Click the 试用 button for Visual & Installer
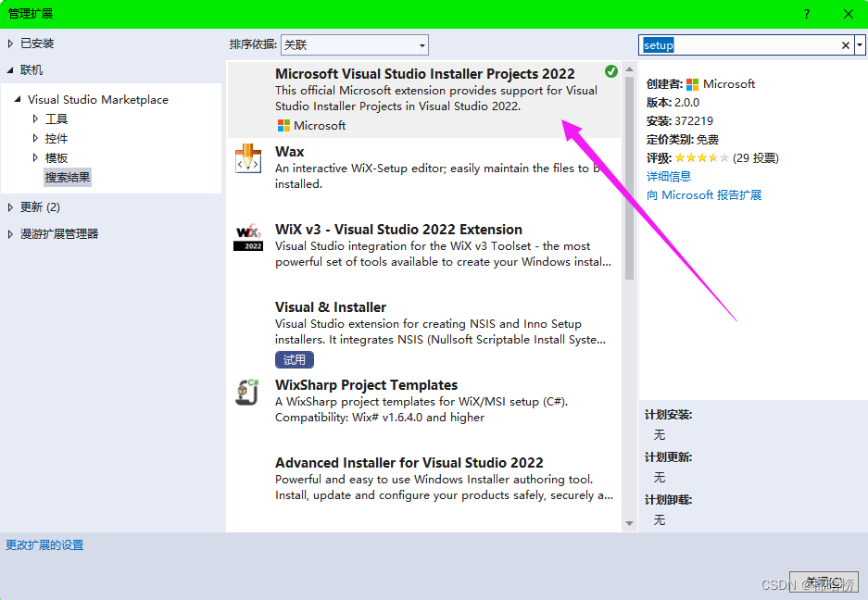 coord(295,360)
